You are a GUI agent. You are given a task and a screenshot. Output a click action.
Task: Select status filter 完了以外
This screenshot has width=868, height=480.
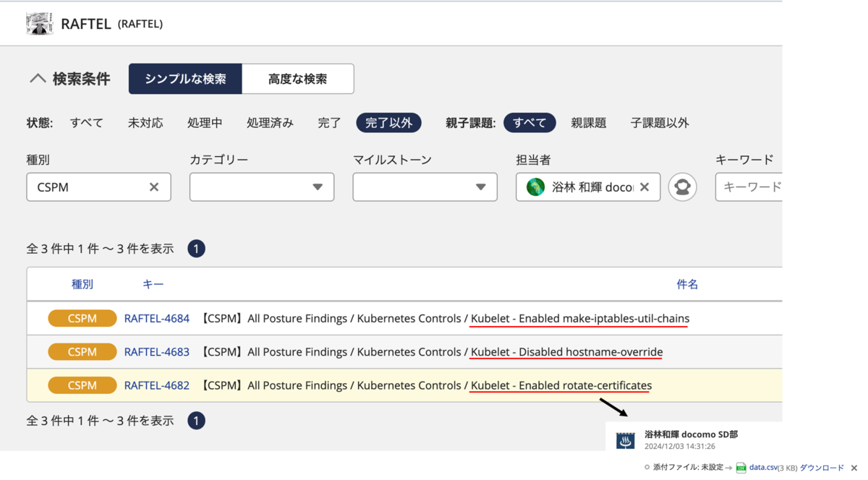(x=389, y=123)
